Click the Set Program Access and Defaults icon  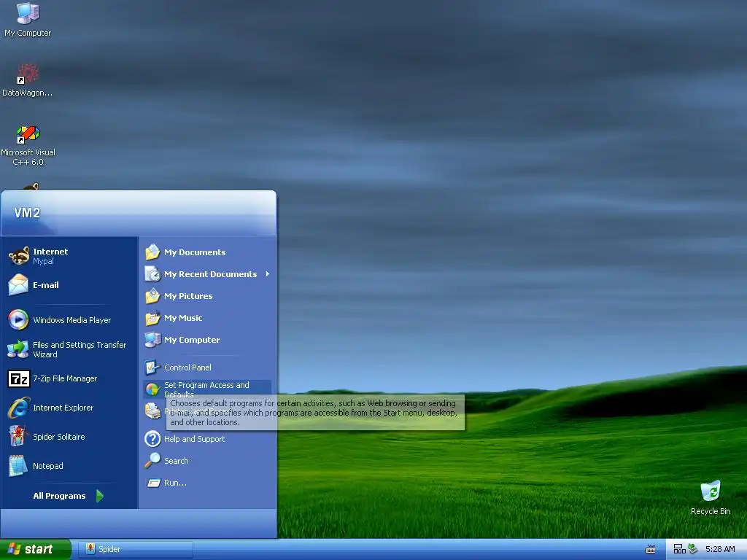click(x=152, y=389)
